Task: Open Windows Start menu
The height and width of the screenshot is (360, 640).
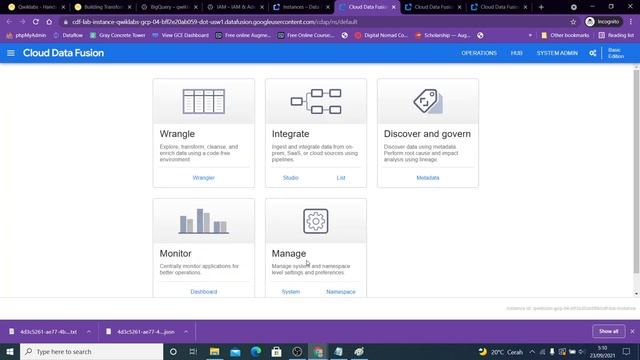Action: pyautogui.click(x=10, y=351)
